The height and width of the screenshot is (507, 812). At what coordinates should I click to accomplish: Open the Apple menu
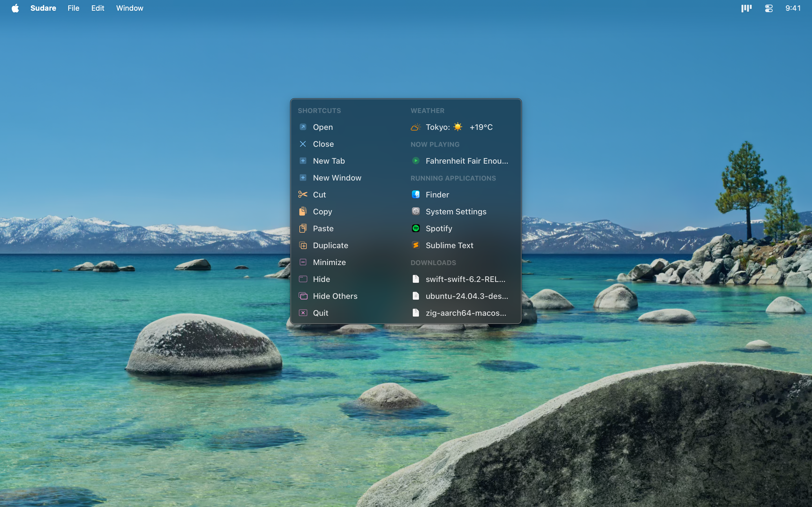(x=15, y=8)
